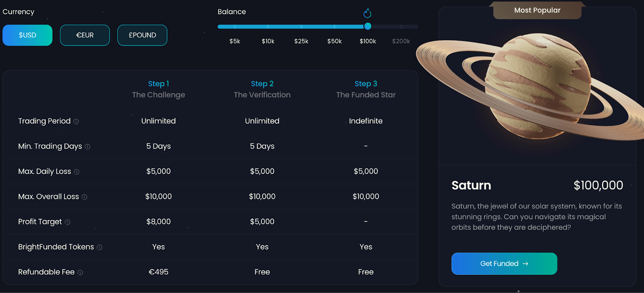
Task: Switch currency to €EUR
Action: tap(85, 35)
